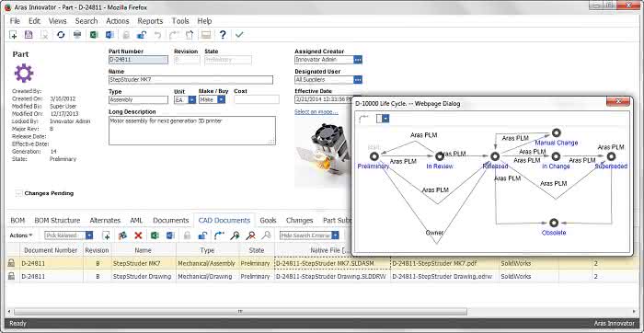This screenshot has height=333, width=644.
Task: Click D-24811-StepStruder Drawing.edrw cell
Action: tap(444, 276)
